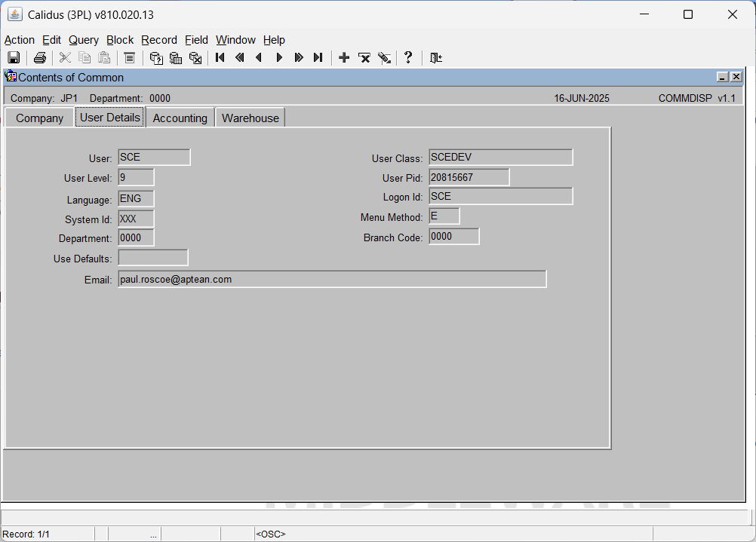Screen dimensions: 756x542
Task: Click the Paste clipboard icon
Action: pos(104,58)
